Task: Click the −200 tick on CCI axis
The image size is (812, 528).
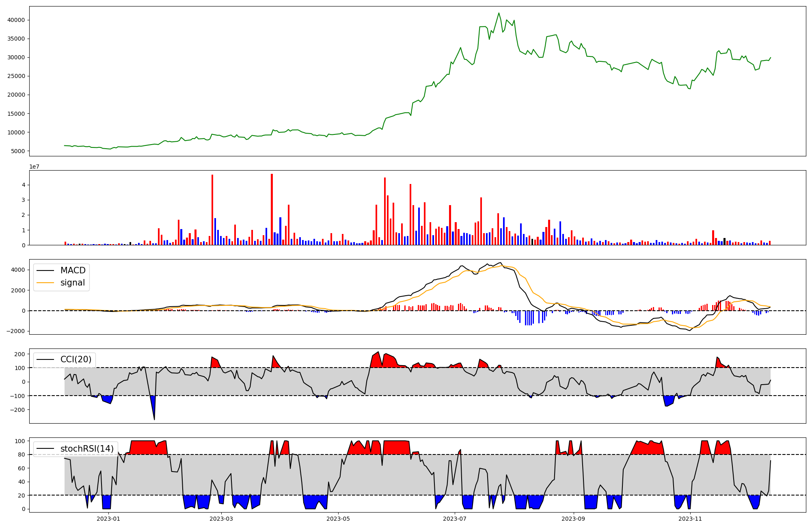Action: 17,410
